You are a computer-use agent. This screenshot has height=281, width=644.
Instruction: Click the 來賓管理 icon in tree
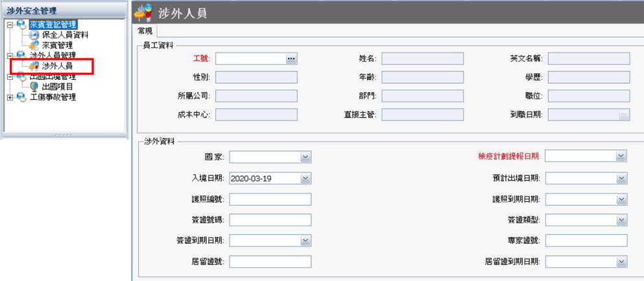[34, 45]
